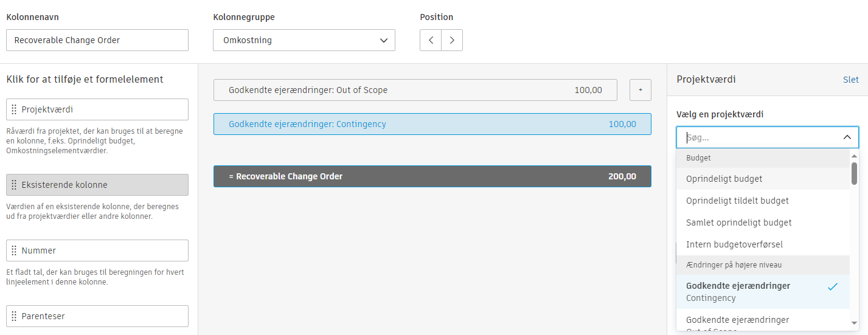The height and width of the screenshot is (335, 868).
Task: Click the checkmark beside Godkendte ejerændringer Contingency
Action: [833, 286]
